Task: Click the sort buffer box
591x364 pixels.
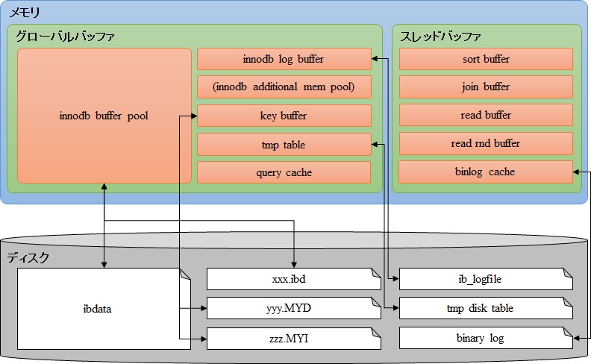Action: point(486,59)
